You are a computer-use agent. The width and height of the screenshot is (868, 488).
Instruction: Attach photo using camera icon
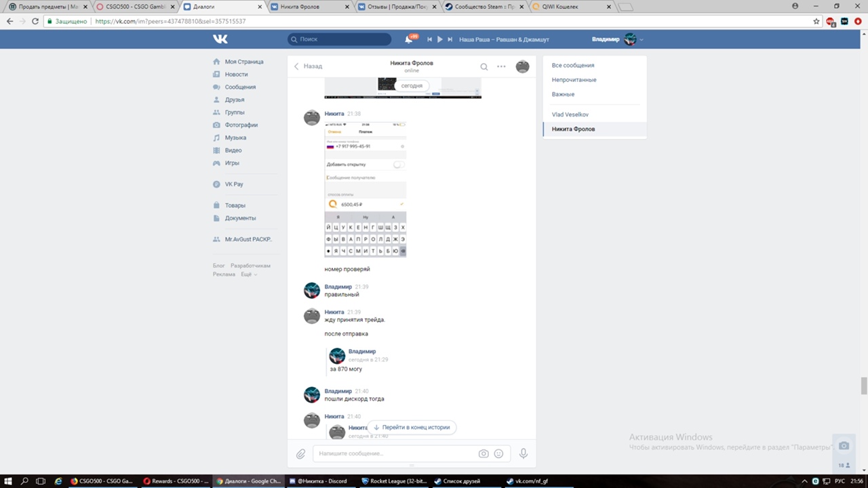(x=484, y=453)
